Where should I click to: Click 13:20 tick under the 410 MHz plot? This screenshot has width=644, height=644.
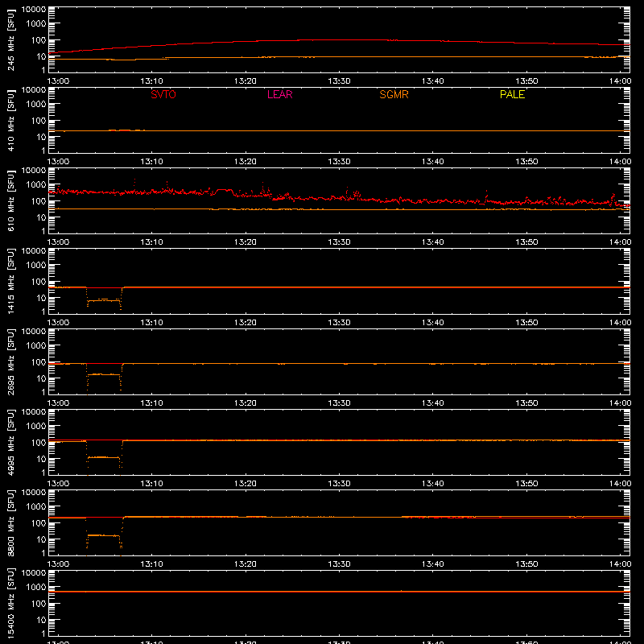[246, 162]
